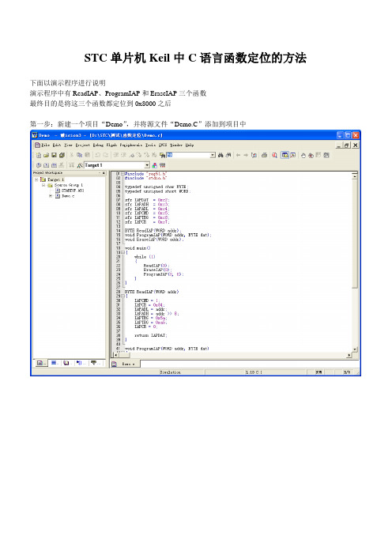The width and height of the screenshot is (392, 555).
Task: Click the Options for Target icon
Action: pyautogui.click(x=79, y=165)
